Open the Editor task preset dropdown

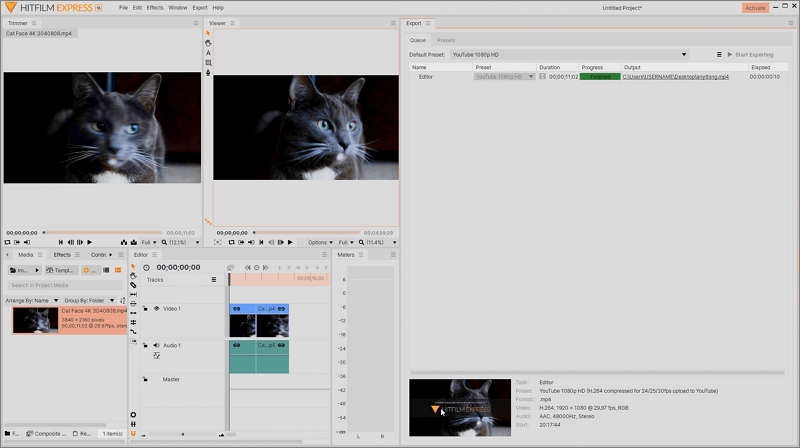504,77
